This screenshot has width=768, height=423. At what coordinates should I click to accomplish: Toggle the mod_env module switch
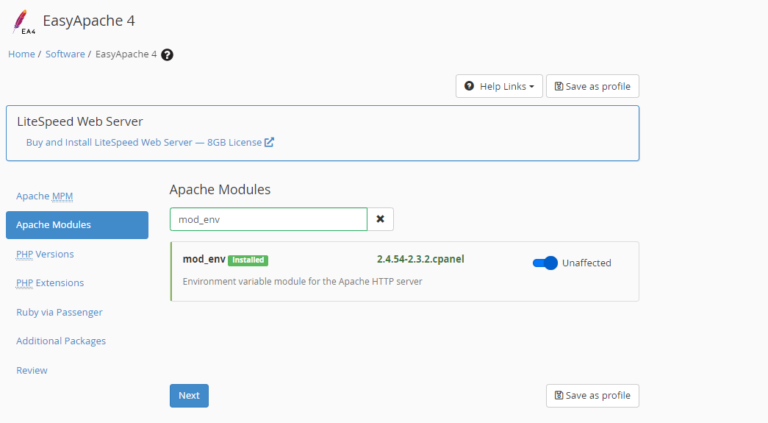545,263
